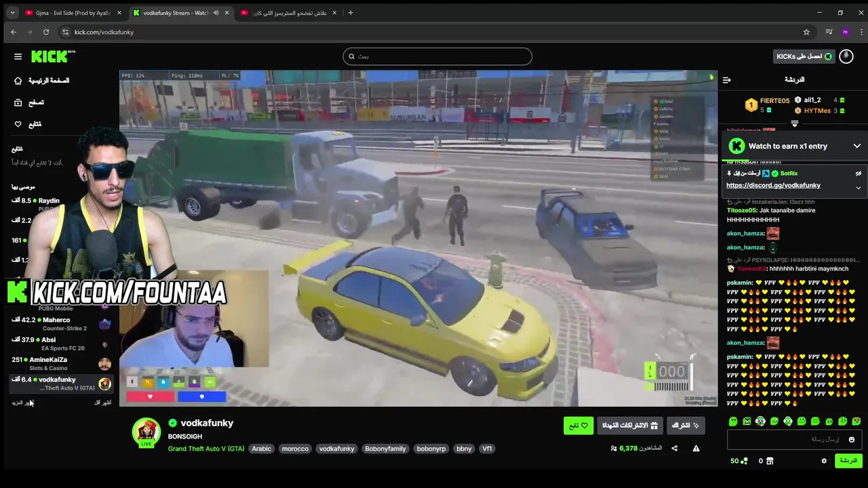
Task: Switch to the third YouTube browser tab
Action: point(289,13)
